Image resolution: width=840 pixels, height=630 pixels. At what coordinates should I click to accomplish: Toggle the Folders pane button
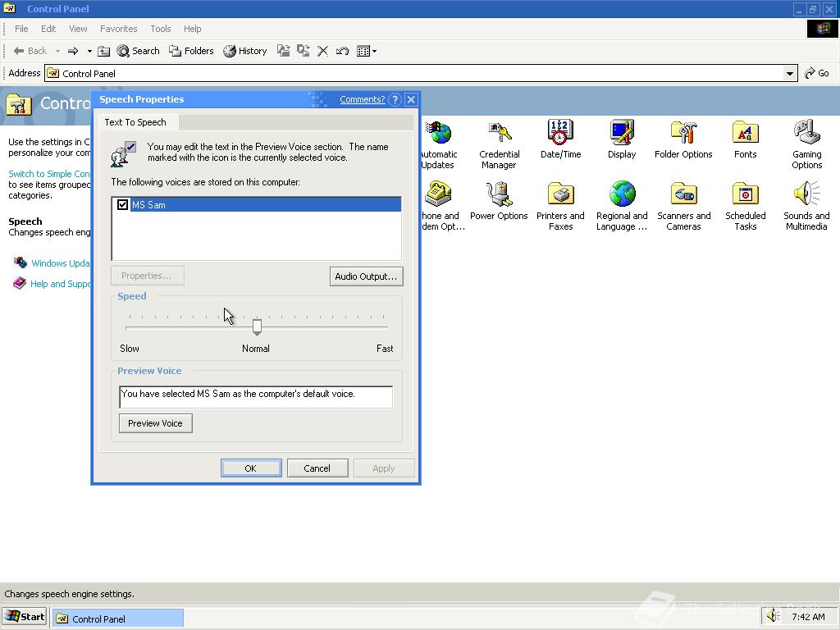tap(191, 51)
